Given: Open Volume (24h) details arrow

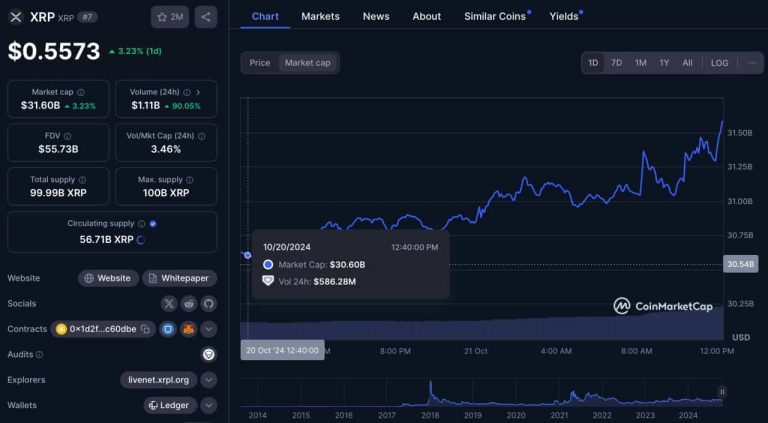Looking at the screenshot, I should (198, 92).
